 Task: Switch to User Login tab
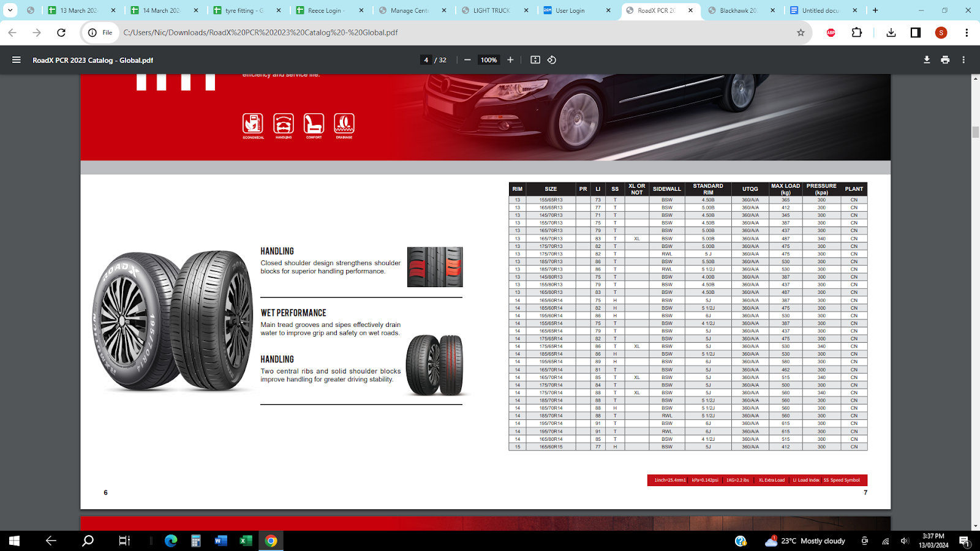[x=578, y=10]
